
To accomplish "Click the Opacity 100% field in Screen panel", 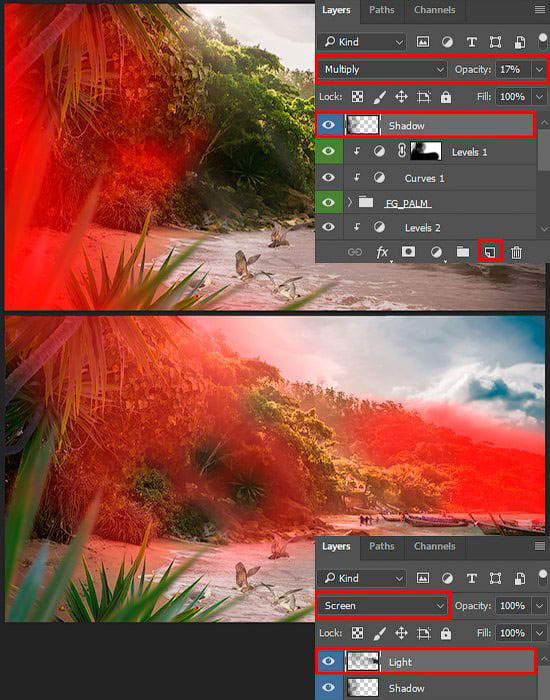I will 514,606.
